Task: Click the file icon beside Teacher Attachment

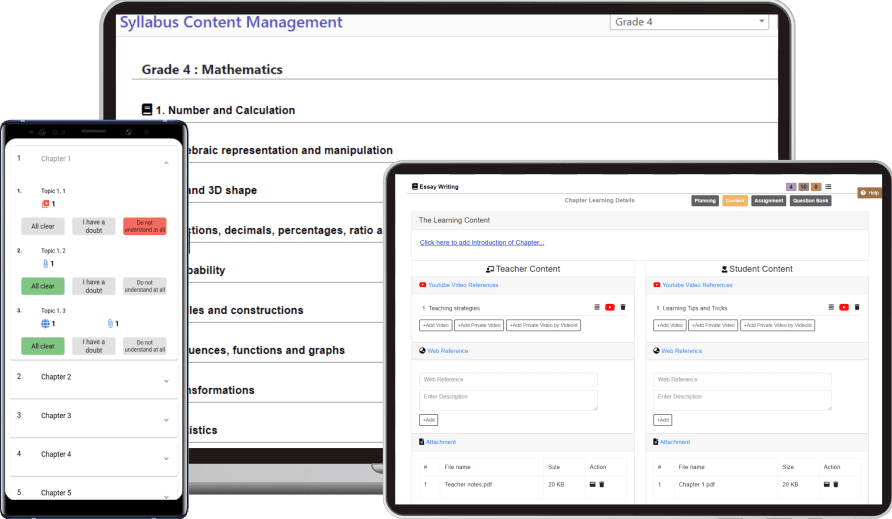Action: [x=422, y=442]
